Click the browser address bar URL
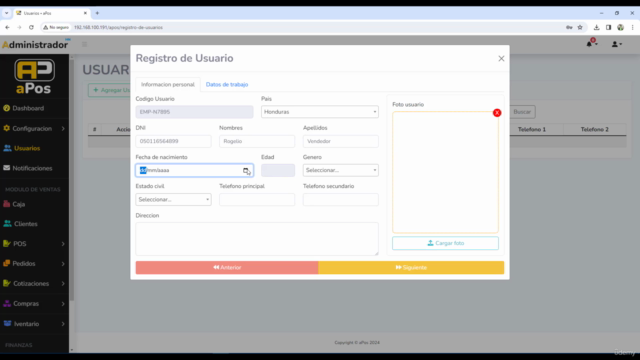640x360 pixels. coord(118,27)
